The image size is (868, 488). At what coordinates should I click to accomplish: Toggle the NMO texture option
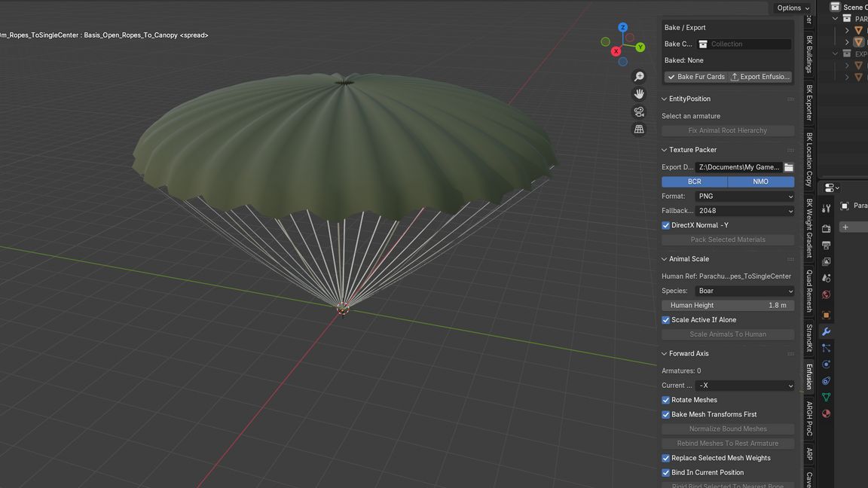pyautogui.click(x=760, y=181)
